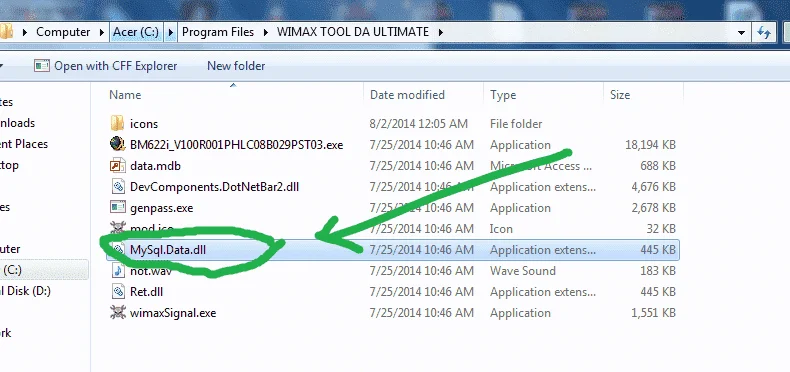Click the File folder type text
This screenshot has height=372, width=790.
(x=516, y=124)
